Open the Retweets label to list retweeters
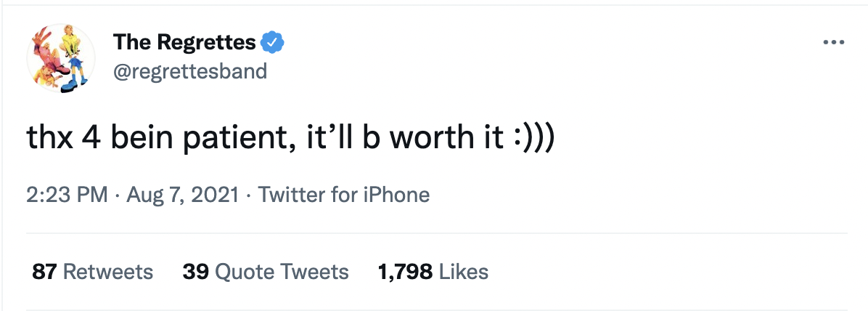 (x=108, y=272)
